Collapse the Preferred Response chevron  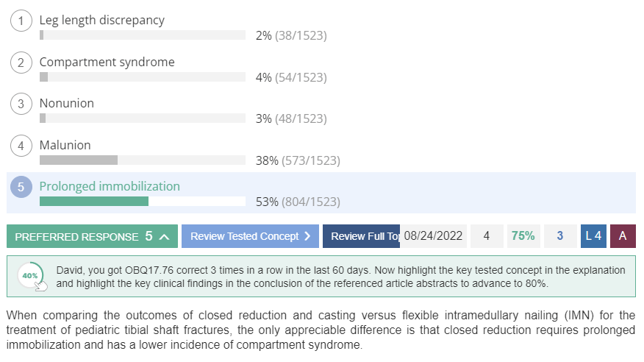(164, 237)
